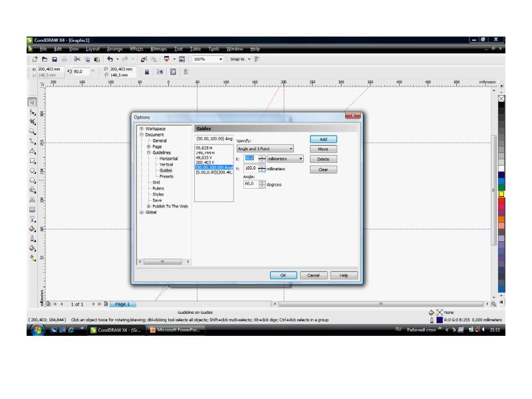Click OK in Options dialog
Screen dimensions: 532x399
283,275
